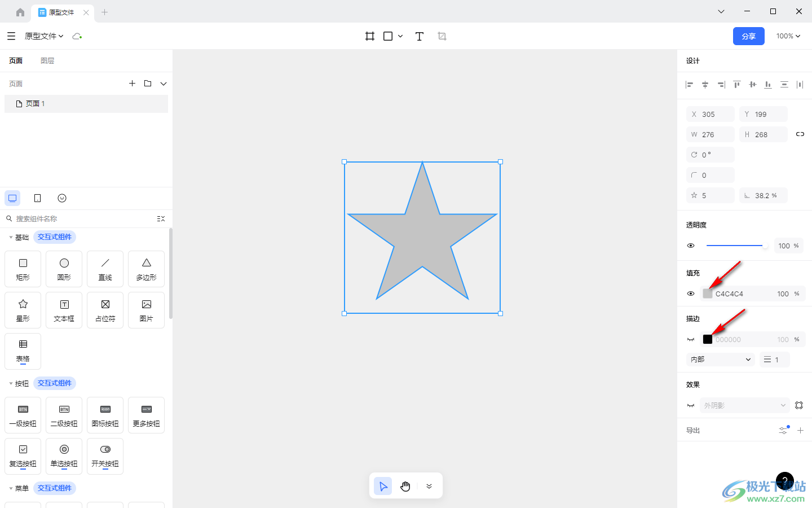Insert the 开关按钮 switch component
The image size is (812, 508).
click(x=105, y=456)
